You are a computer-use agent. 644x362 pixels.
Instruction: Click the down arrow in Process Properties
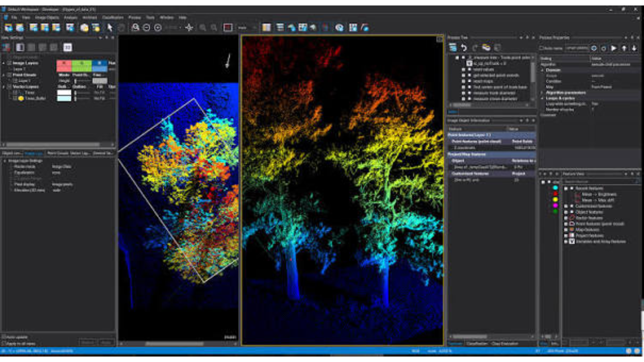634,48
